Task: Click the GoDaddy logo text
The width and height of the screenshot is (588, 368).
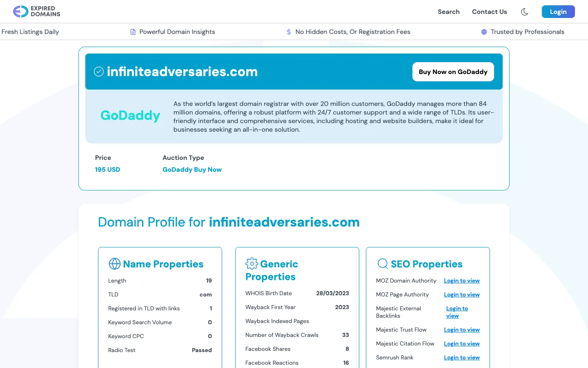Action: [x=130, y=115]
